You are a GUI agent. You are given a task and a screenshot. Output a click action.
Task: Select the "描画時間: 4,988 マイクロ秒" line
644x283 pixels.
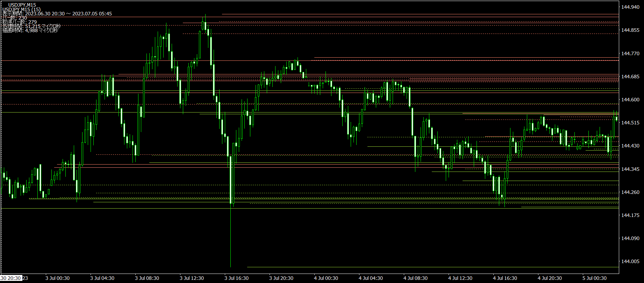click(30, 30)
